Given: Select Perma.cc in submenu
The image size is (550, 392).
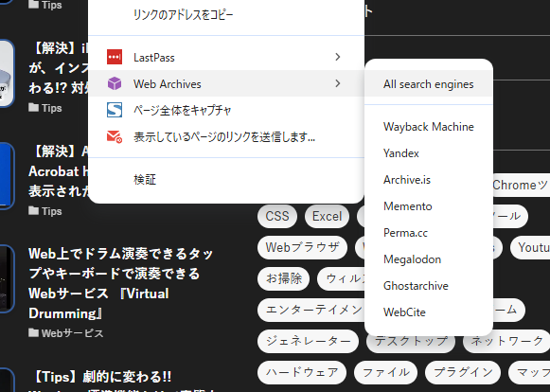Looking at the screenshot, I should (429, 233).
